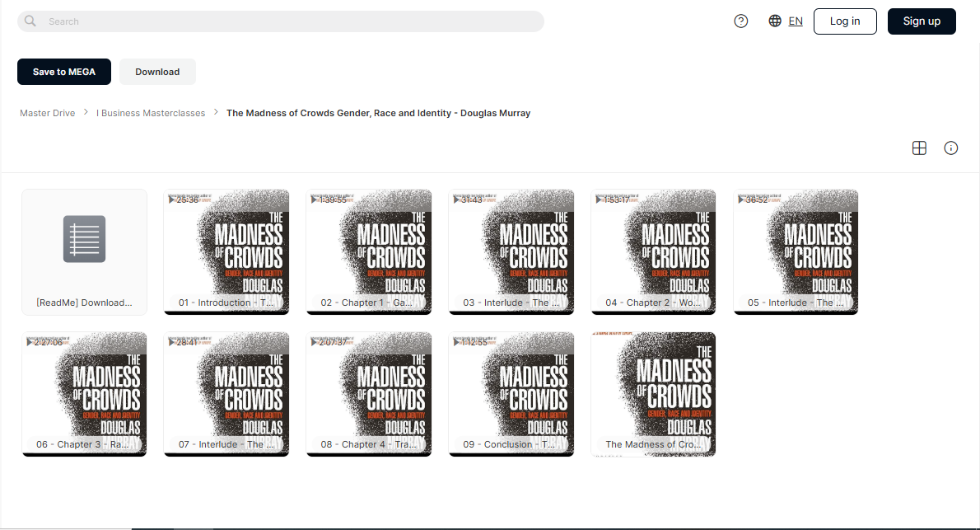Screen dimensions: 980x530
Task: Click play icon showing 28:41 duration
Action: tap(172, 342)
